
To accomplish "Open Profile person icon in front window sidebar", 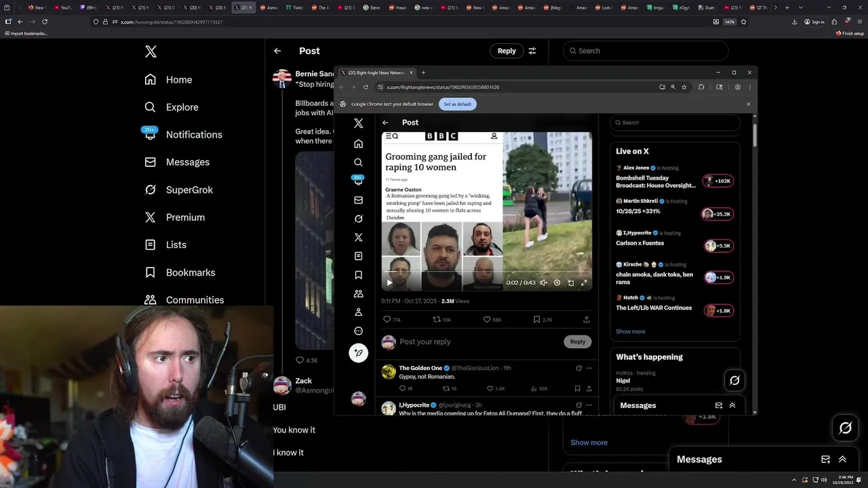I will [x=358, y=312].
